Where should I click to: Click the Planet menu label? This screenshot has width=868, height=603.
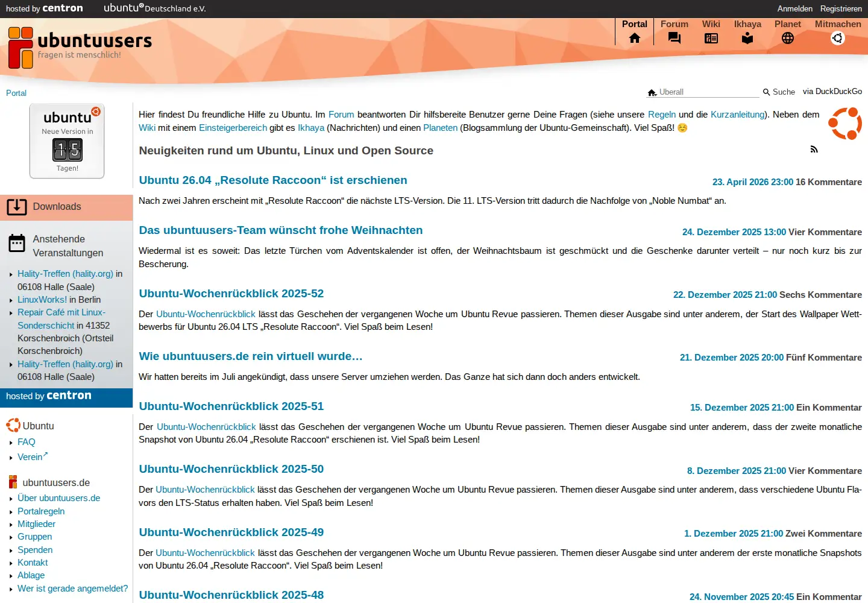tap(788, 24)
